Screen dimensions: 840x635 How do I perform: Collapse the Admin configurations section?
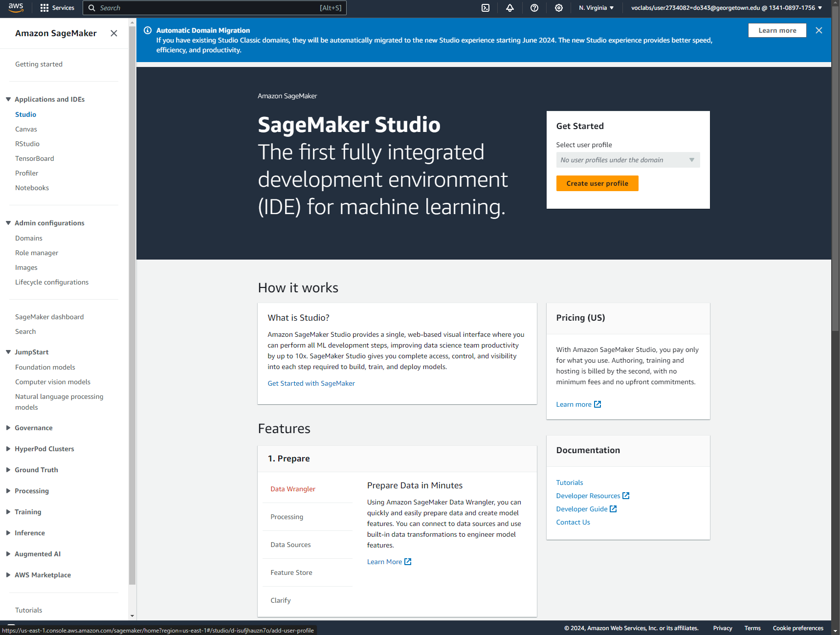pyautogui.click(x=8, y=223)
